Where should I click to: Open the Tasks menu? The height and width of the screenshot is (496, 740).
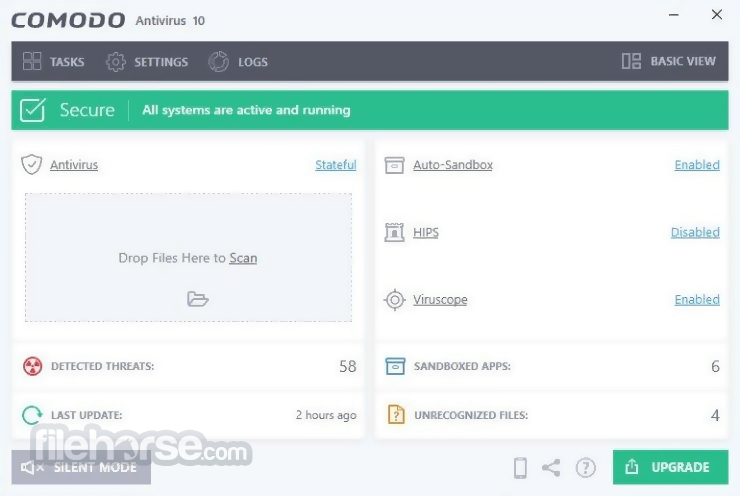click(53, 61)
